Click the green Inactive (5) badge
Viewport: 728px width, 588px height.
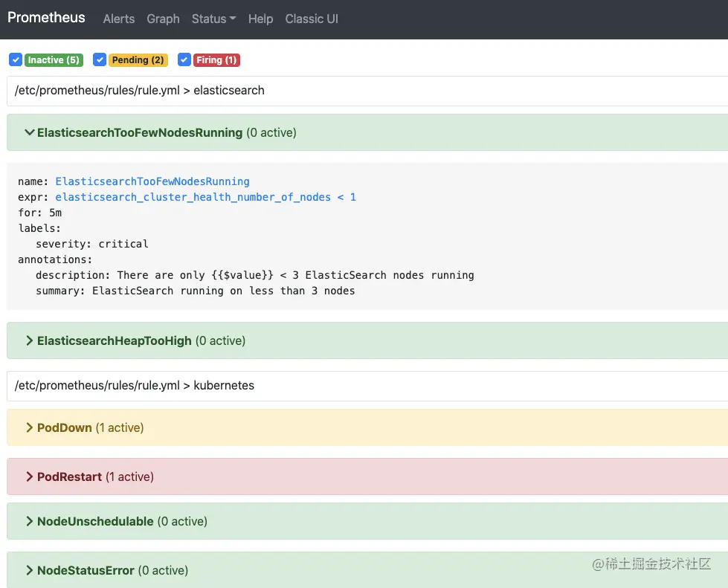(x=54, y=60)
